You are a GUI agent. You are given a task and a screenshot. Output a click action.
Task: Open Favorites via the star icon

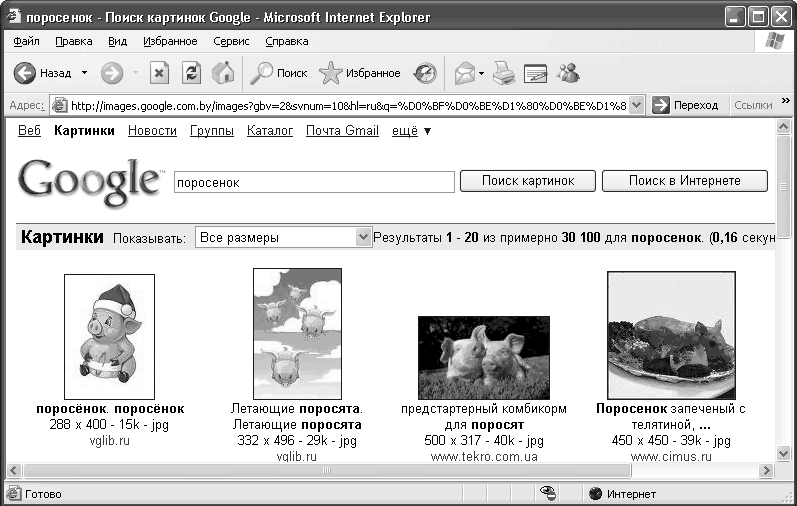(x=330, y=73)
